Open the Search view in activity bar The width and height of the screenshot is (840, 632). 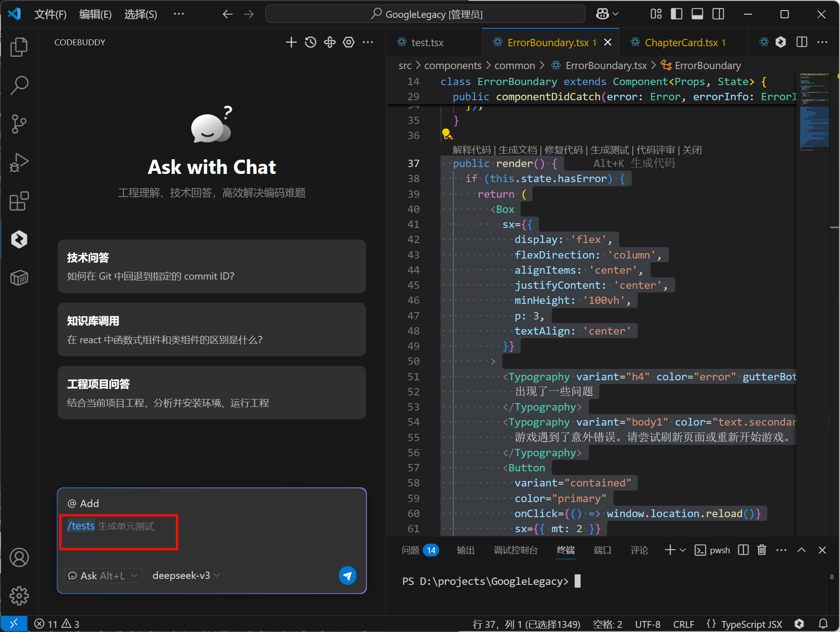tap(19, 85)
